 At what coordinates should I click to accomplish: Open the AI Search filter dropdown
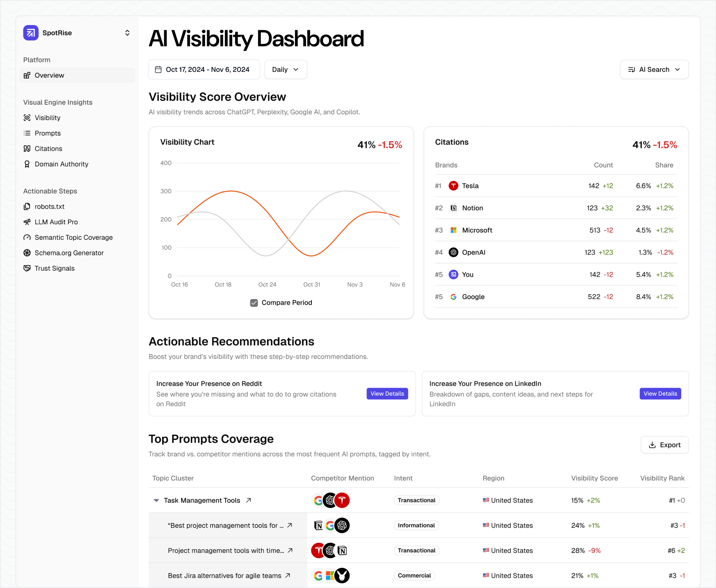pyautogui.click(x=654, y=70)
